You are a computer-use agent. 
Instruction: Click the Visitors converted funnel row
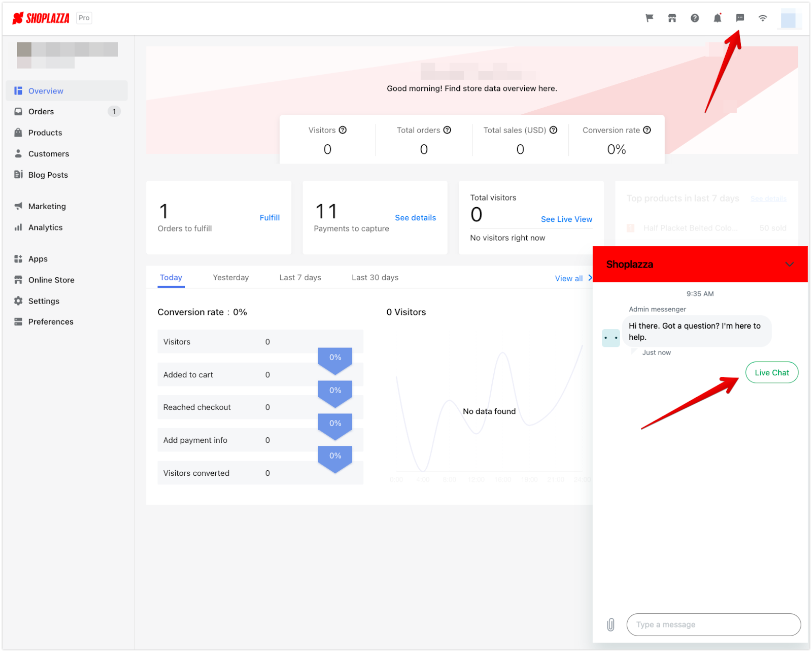[x=260, y=473]
